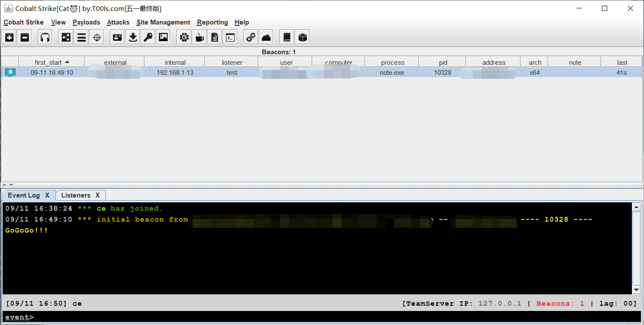Sort by listener column header

click(232, 62)
